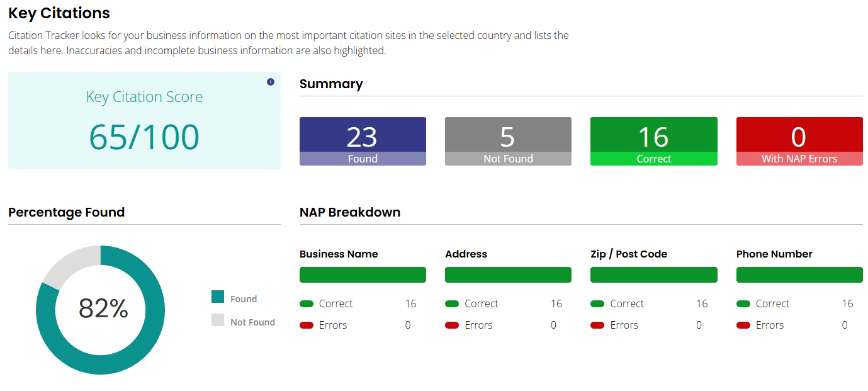The image size is (868, 391).
Task: Click Errors under Zip / Post Code
Action: [624, 325]
